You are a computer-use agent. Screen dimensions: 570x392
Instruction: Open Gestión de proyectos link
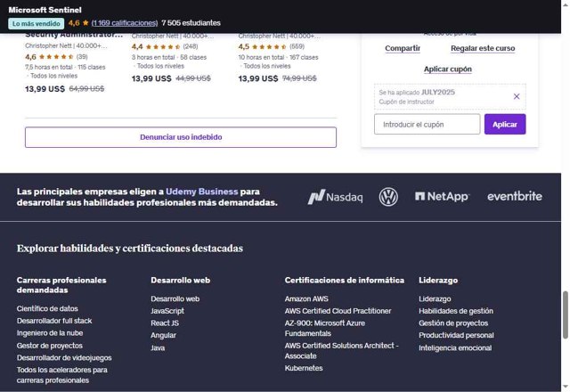[453, 323]
